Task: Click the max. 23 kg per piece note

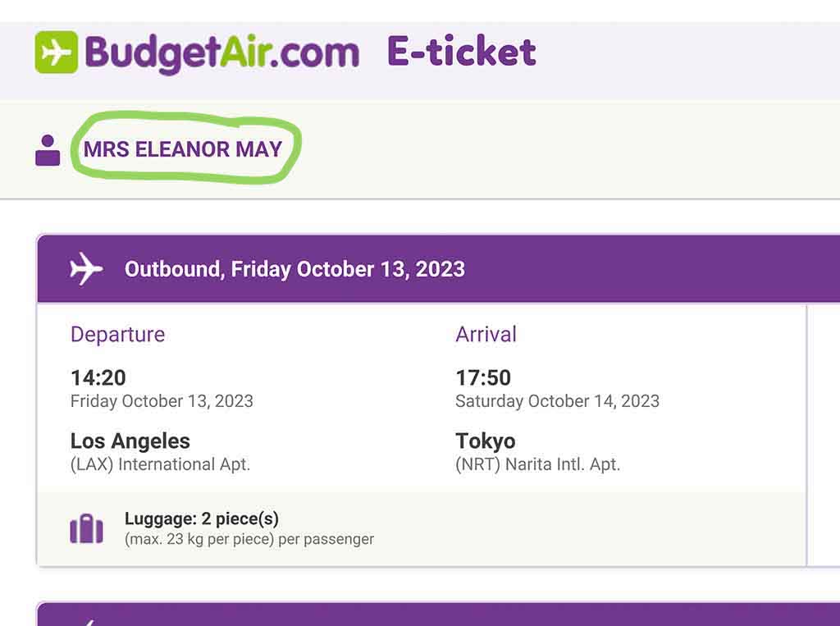Action: [249, 539]
